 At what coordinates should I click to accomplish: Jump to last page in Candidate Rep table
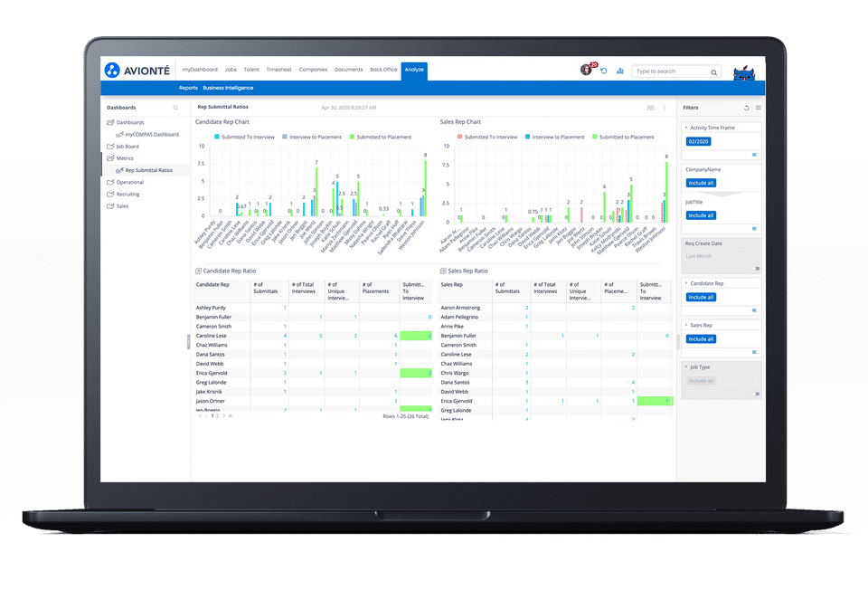(x=231, y=415)
